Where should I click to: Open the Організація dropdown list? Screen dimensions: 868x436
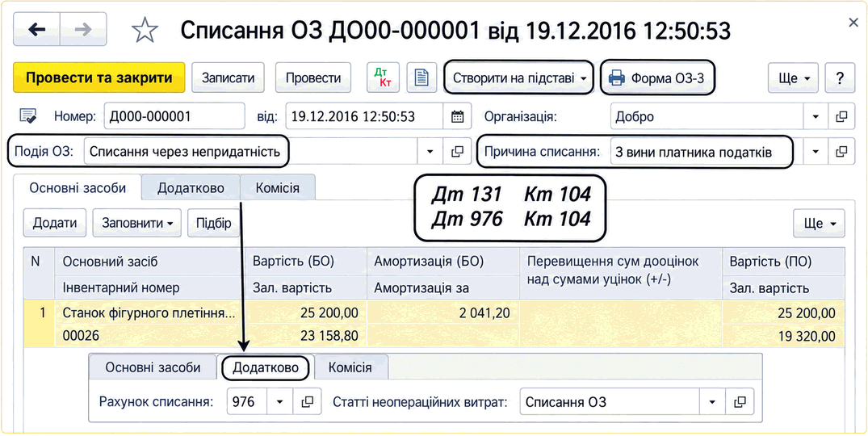click(x=816, y=117)
